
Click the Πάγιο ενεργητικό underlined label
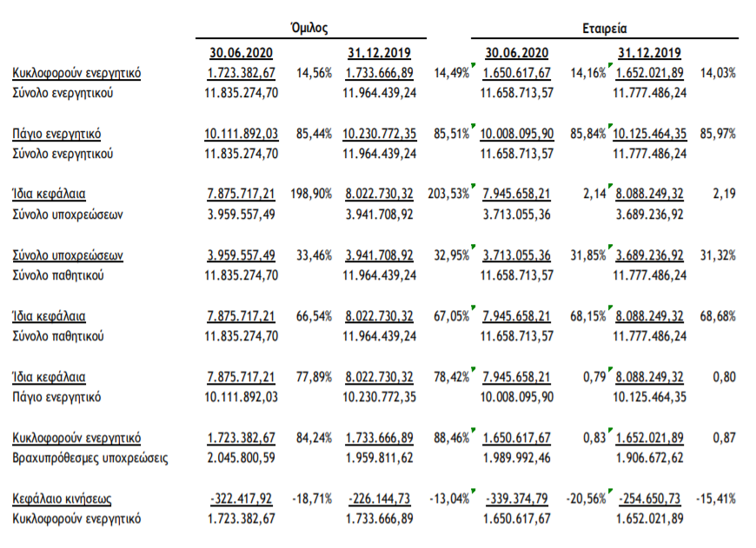56,134
